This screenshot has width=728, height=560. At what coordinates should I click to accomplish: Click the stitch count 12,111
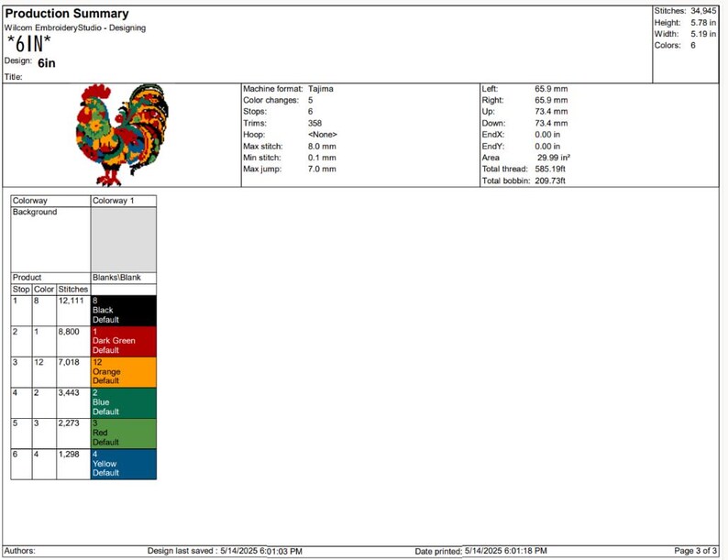click(71, 301)
